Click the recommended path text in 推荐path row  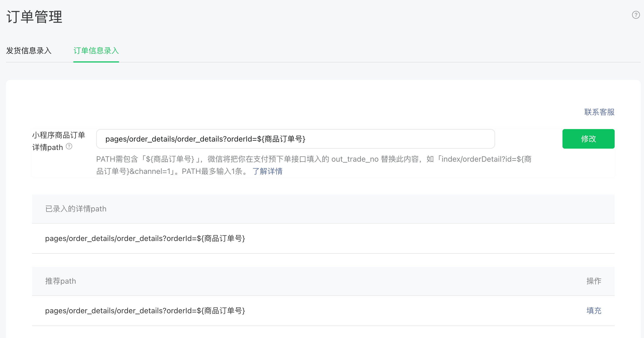[145, 311]
